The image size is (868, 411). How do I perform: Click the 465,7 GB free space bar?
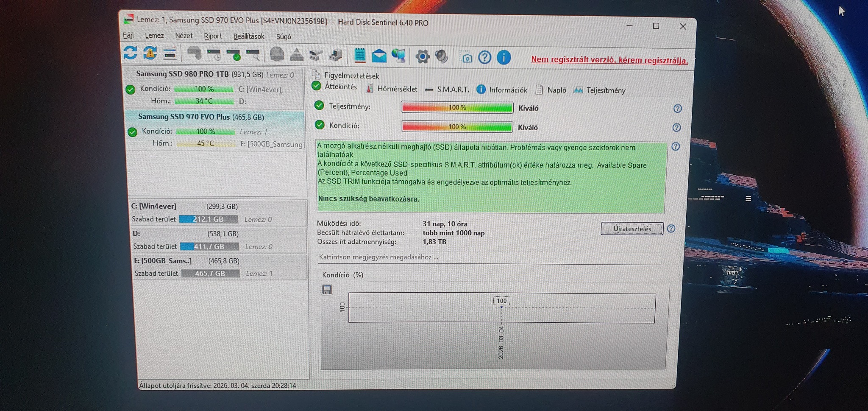[x=210, y=274]
